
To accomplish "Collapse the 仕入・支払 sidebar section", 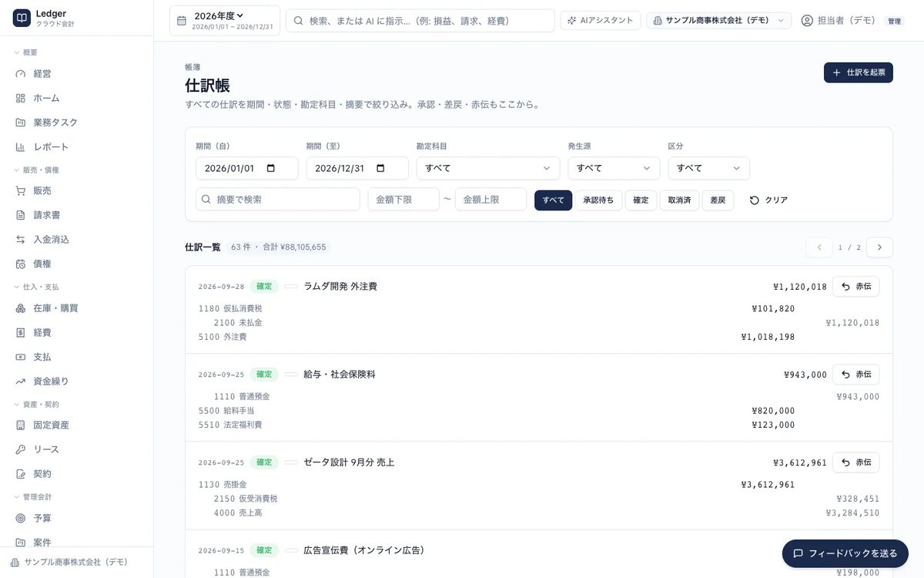I will point(36,287).
